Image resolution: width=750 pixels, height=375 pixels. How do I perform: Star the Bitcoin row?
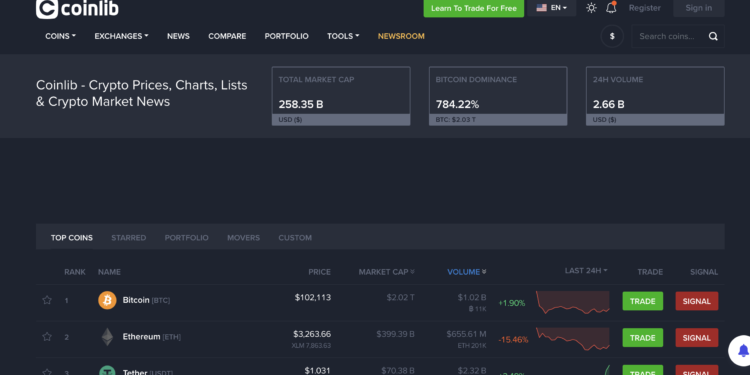coord(47,300)
